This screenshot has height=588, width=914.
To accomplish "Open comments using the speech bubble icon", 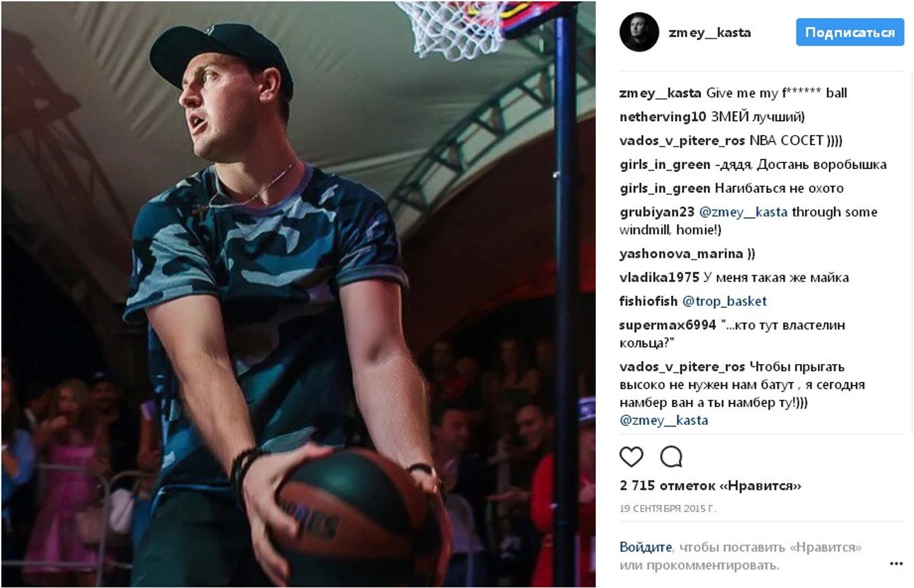I will (671, 457).
